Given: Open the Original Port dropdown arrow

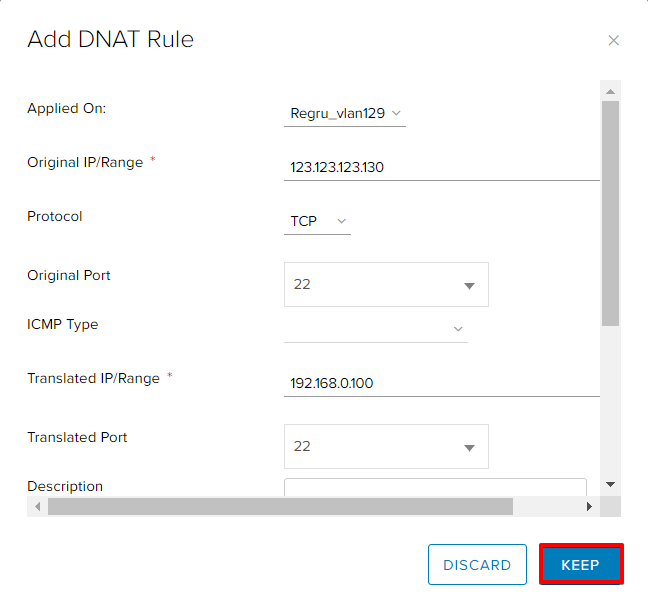Looking at the screenshot, I should [x=469, y=285].
